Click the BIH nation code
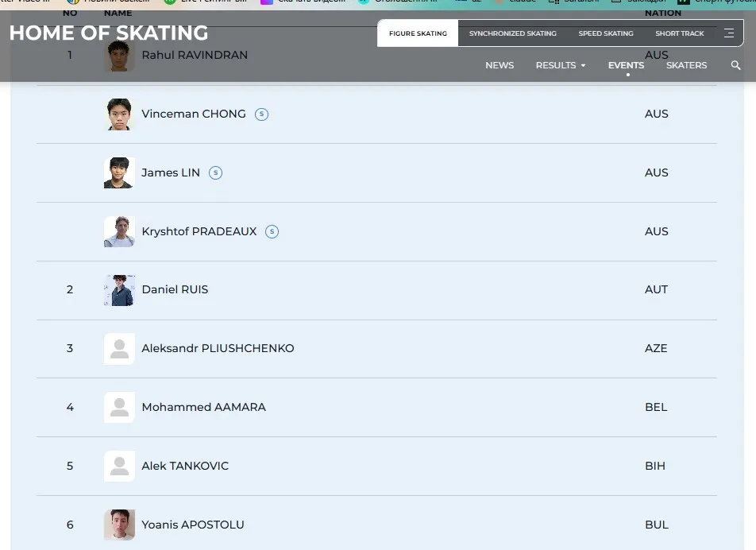756x550 pixels. tap(655, 466)
